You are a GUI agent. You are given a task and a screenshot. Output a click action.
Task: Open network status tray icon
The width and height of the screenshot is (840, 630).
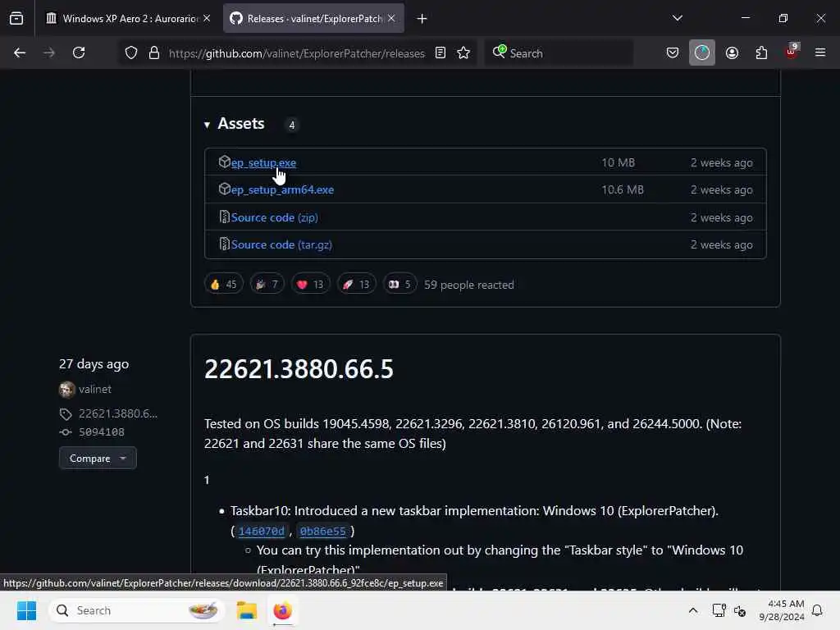(719, 610)
